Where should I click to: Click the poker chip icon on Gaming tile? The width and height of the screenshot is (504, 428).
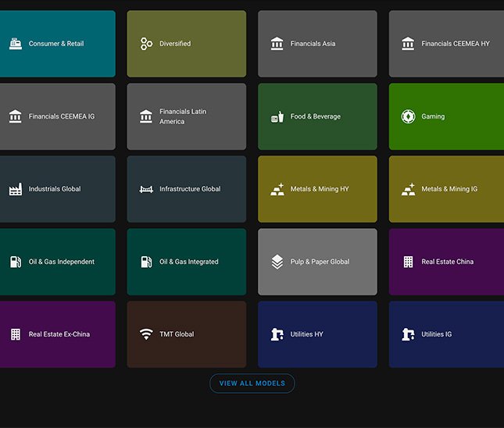[408, 116]
